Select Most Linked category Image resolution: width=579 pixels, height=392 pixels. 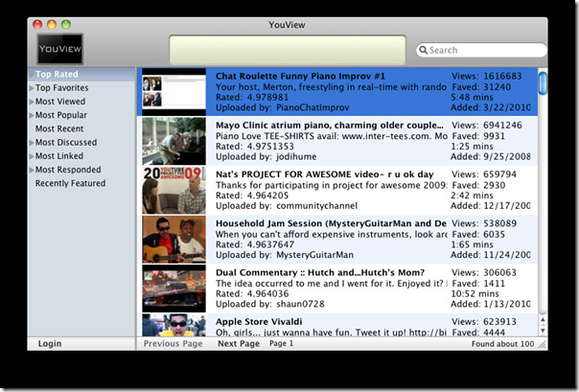tap(59, 156)
